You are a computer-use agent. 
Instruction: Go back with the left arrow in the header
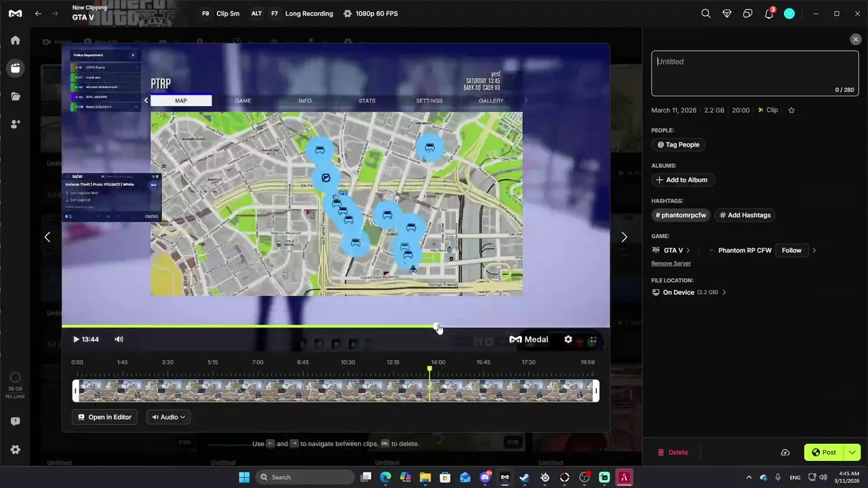coord(38,14)
